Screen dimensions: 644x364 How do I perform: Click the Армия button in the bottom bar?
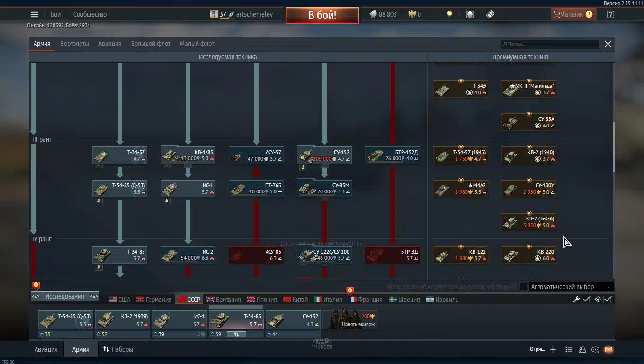[x=80, y=349]
